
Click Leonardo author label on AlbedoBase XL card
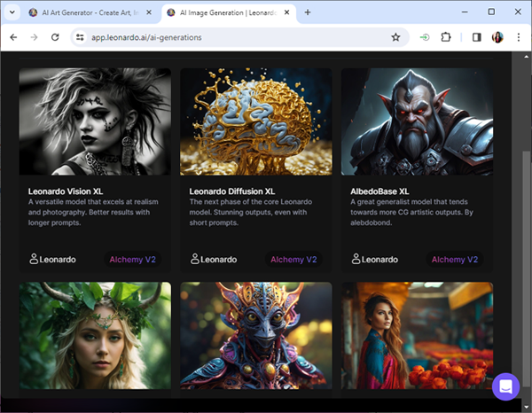pos(379,260)
